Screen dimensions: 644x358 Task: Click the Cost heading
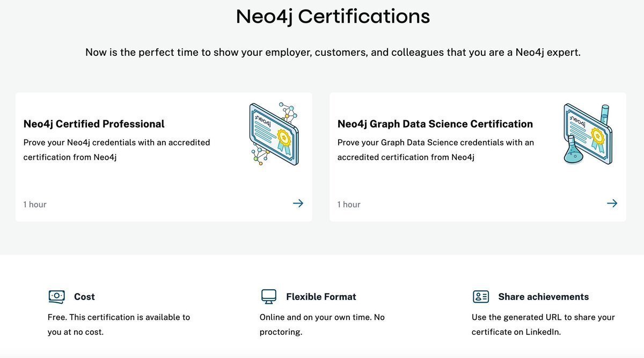(84, 297)
